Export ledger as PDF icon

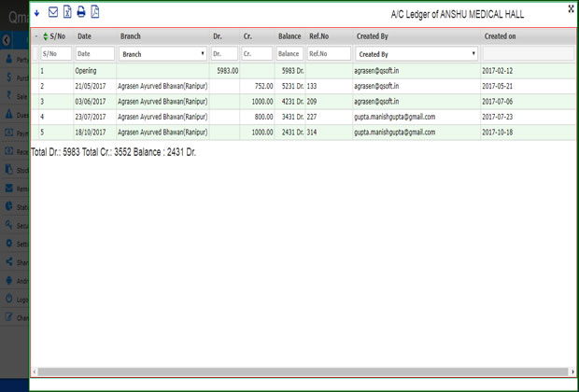coord(95,12)
